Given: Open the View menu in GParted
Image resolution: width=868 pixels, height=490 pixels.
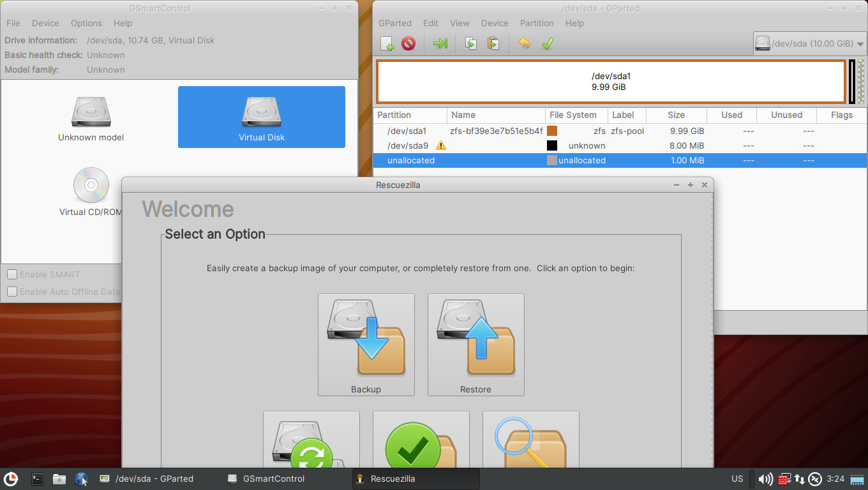Looking at the screenshot, I should (460, 23).
